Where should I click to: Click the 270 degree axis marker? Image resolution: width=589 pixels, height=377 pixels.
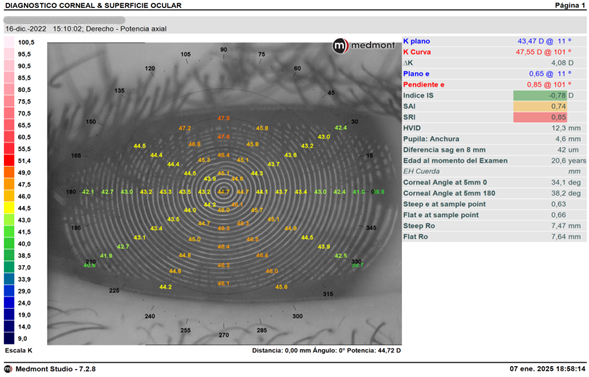pos(224,335)
